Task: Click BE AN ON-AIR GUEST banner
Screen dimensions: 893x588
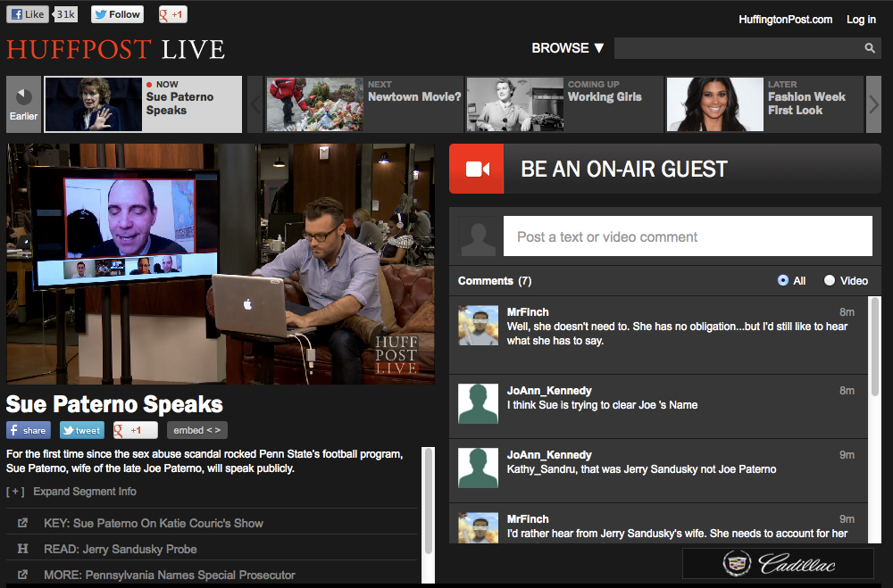Action: pyautogui.click(x=665, y=169)
